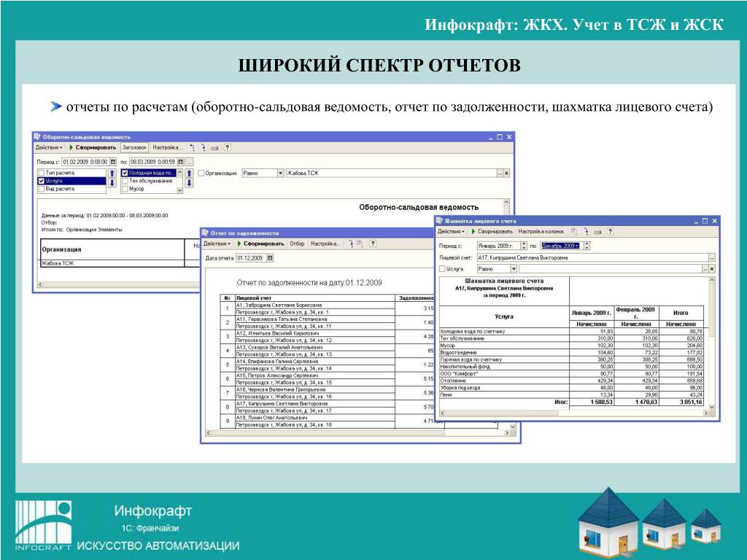Click Заголовок in Оборотно-сальдовая ведомость toolbar
747x560 pixels.
[x=134, y=147]
